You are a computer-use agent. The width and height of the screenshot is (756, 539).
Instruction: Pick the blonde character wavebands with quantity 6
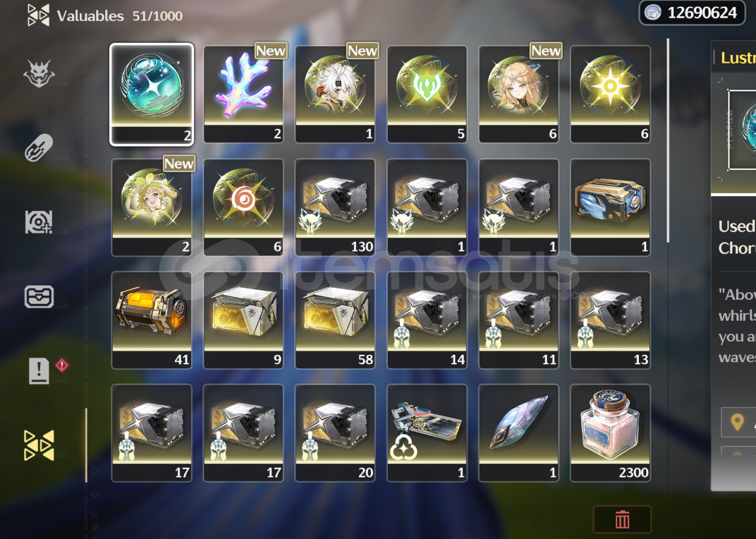point(519,94)
